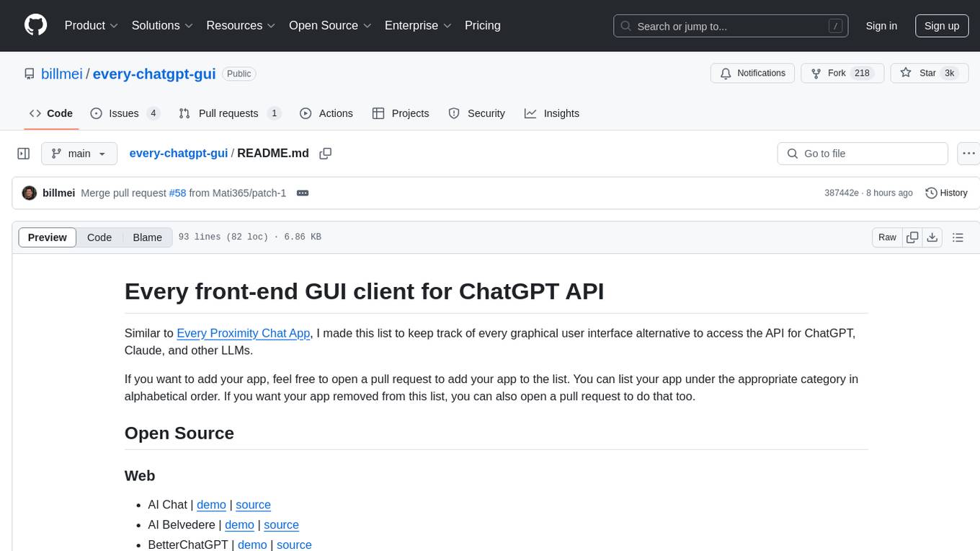
Task: Open billmei's avatar profile
Action: pos(30,193)
